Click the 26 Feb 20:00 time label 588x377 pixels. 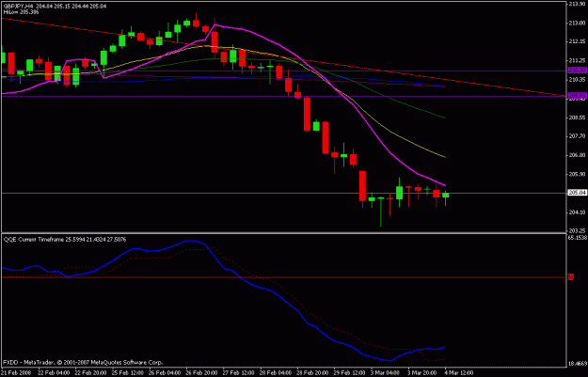[x=201, y=373]
